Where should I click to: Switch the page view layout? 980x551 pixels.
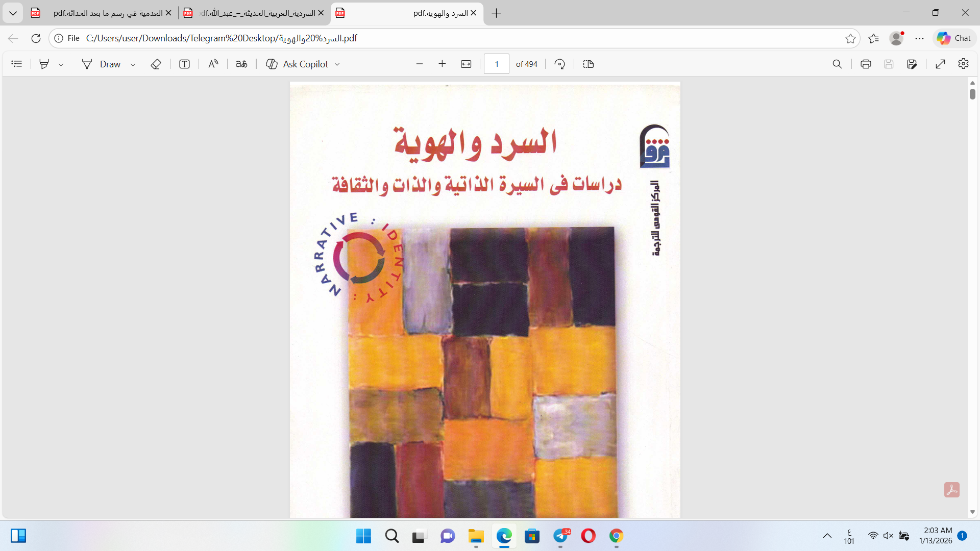[x=589, y=64]
